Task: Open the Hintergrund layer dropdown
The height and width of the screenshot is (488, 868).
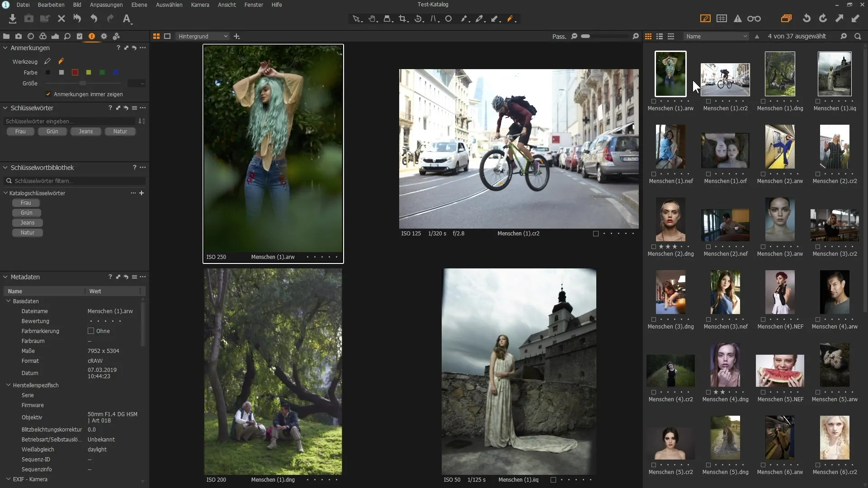Action: 203,36
